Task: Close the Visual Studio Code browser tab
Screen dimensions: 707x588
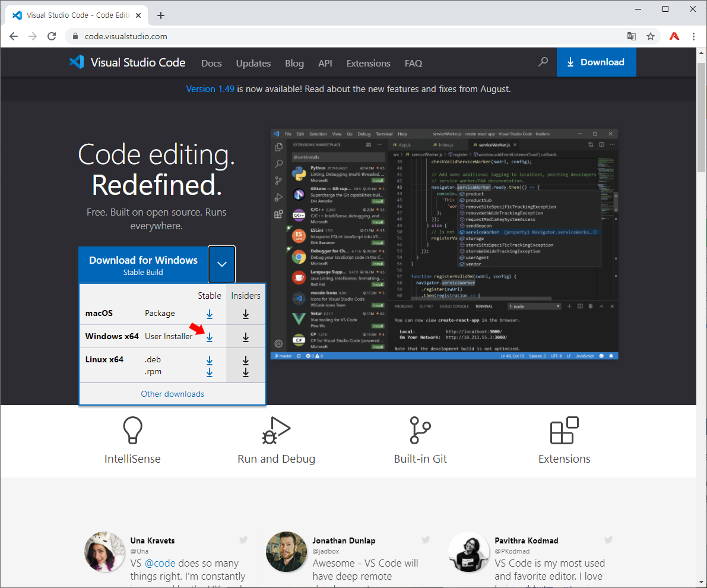Action: 138,15
